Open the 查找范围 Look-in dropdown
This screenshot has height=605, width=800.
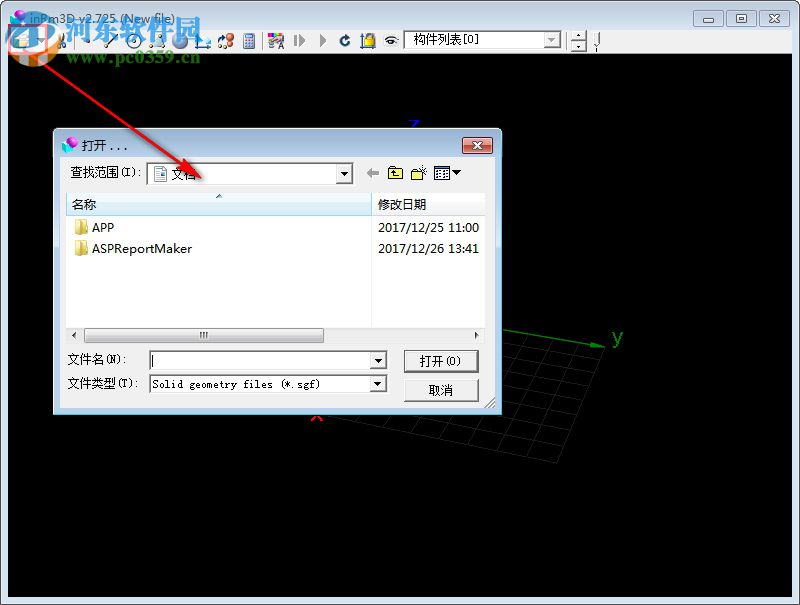(345, 173)
